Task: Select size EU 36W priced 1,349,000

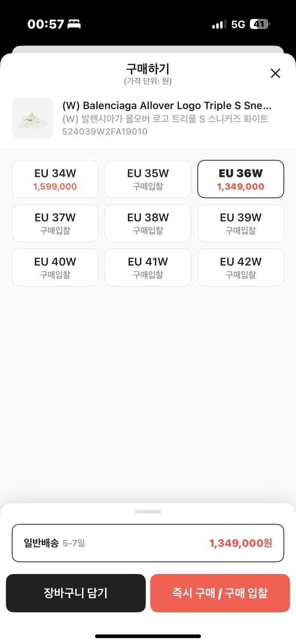Action: coord(241,179)
